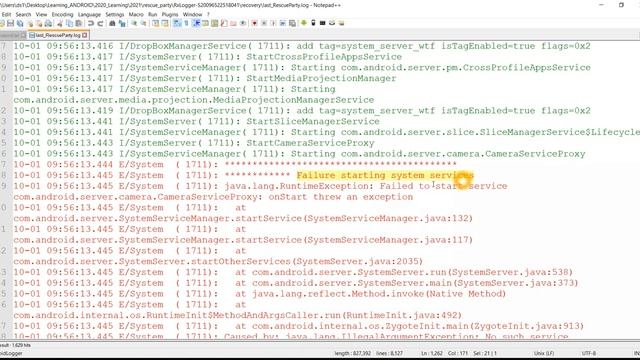Open the Replace dialog toolbar icon
This screenshot has width=640, height=360.
[x=122, y=23]
